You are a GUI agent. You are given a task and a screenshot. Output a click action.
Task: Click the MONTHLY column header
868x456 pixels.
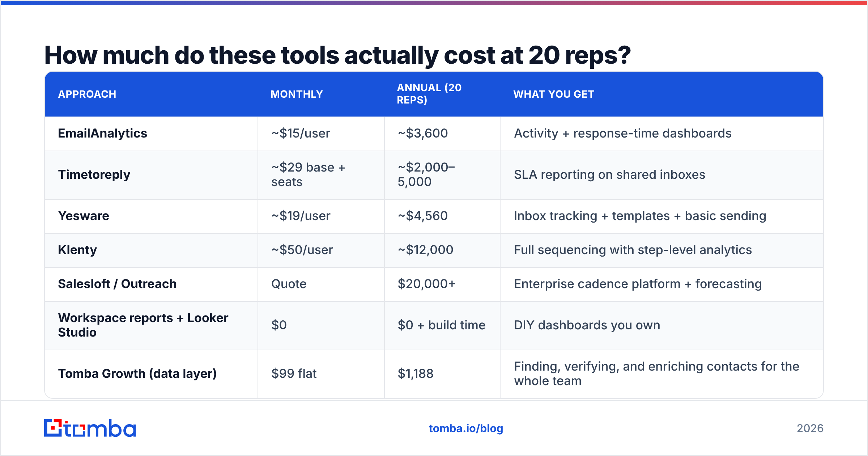(297, 94)
